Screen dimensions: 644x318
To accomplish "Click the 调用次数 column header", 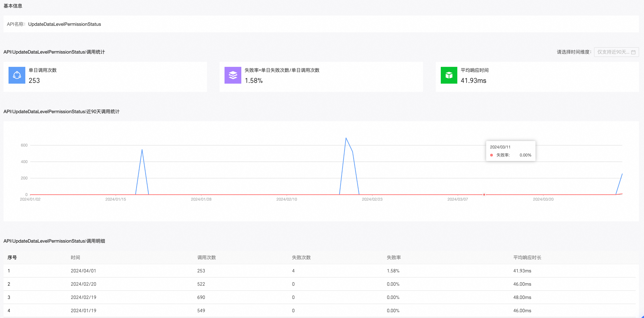I will coord(206,257).
